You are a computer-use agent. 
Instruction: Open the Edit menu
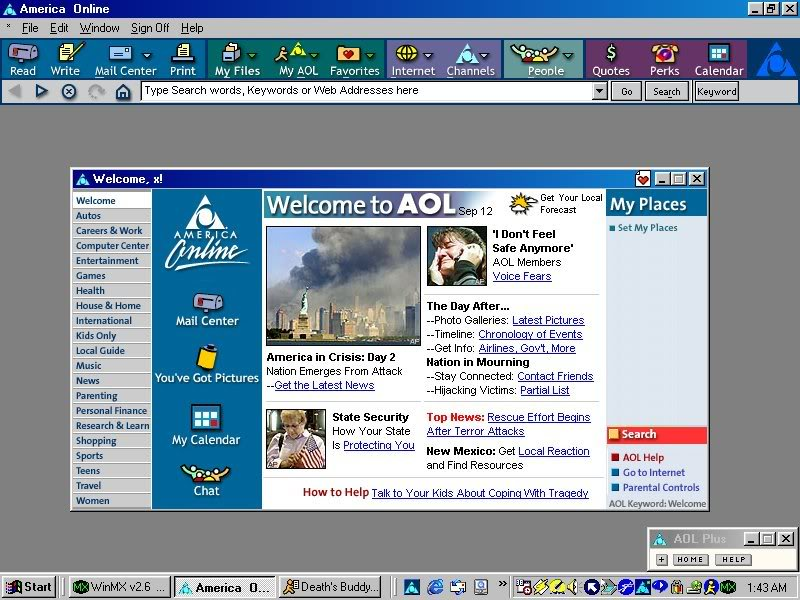coord(59,28)
